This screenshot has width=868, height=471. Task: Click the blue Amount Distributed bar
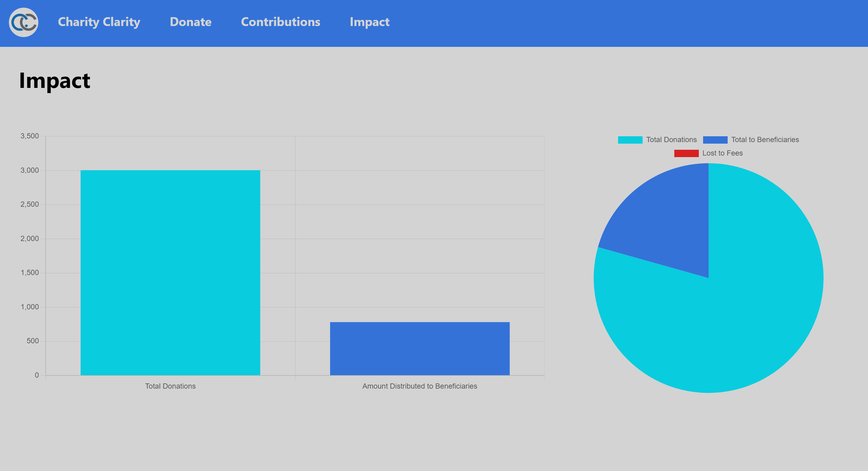pos(420,349)
